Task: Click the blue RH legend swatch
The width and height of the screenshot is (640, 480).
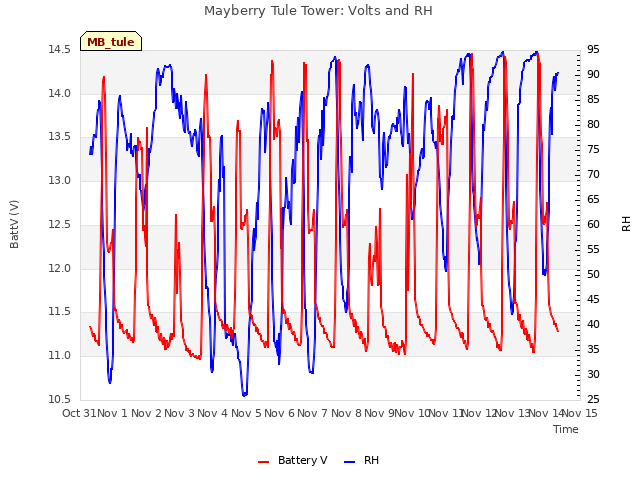Action: click(x=350, y=462)
